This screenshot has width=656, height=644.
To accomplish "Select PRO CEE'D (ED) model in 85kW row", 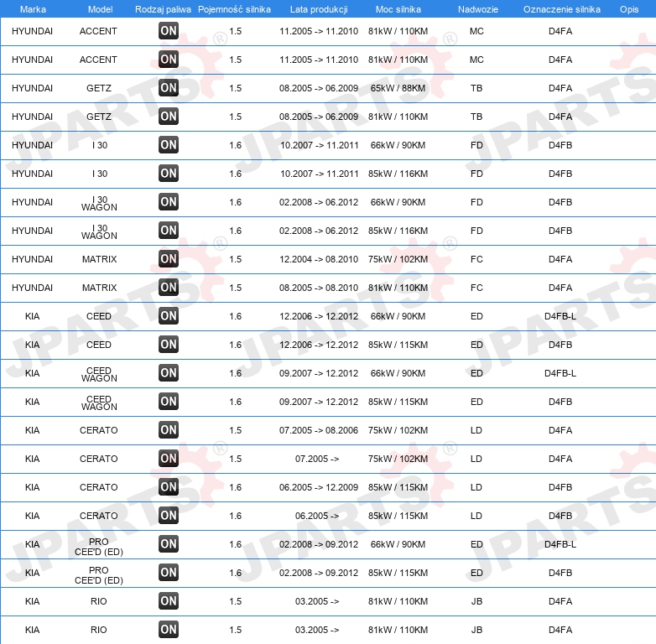I will tap(99, 575).
